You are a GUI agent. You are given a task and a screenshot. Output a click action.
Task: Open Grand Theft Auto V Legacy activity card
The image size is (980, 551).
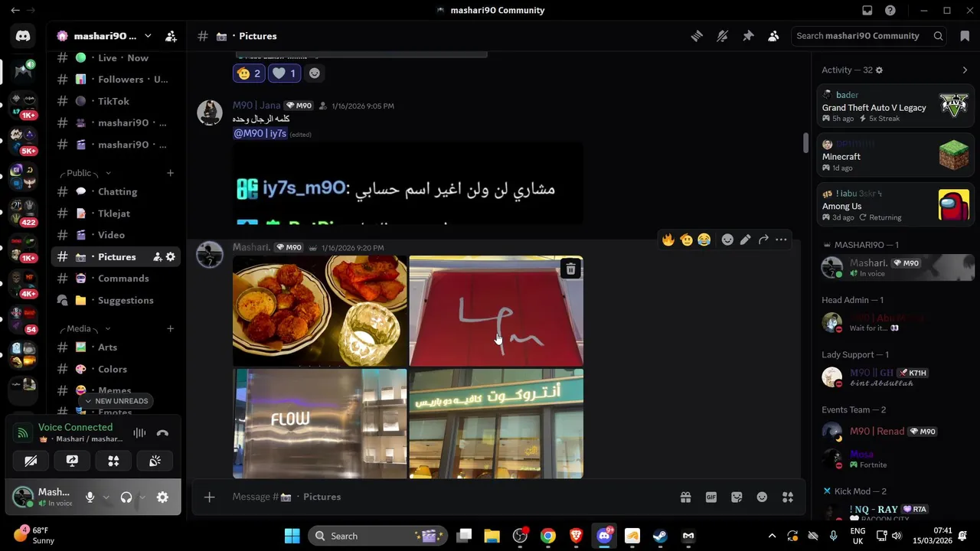[895, 106]
